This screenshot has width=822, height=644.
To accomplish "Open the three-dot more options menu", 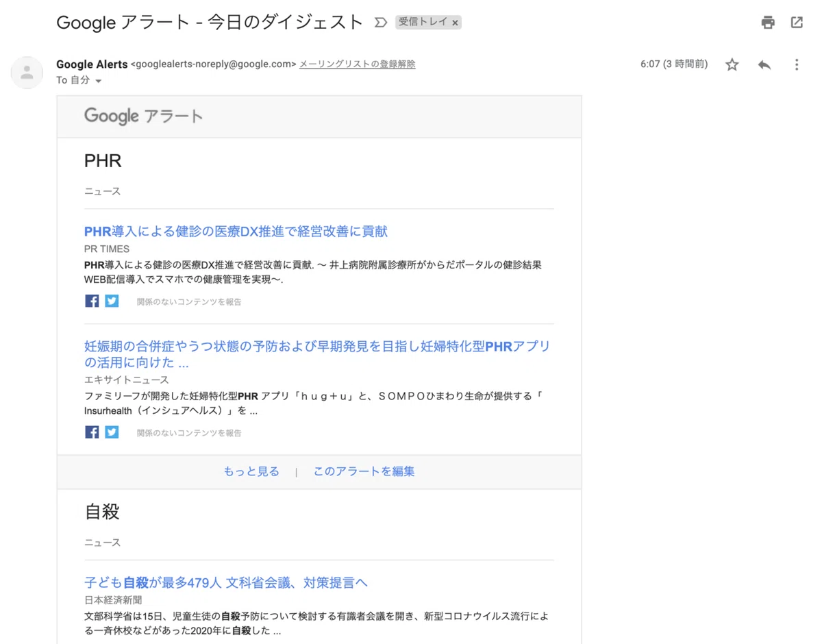I will 796,64.
